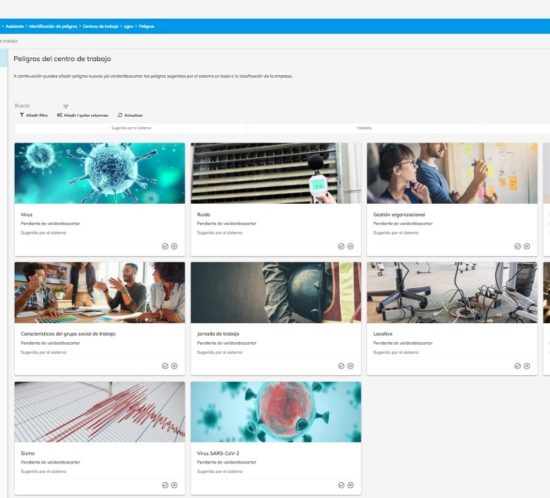Validate the Gestión organizacional card

click(x=517, y=247)
